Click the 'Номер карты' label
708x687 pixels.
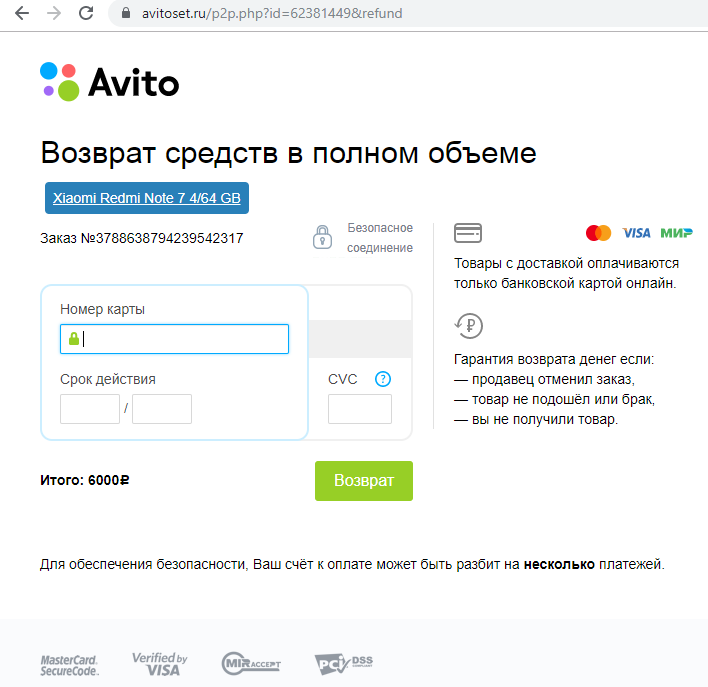pos(102,309)
